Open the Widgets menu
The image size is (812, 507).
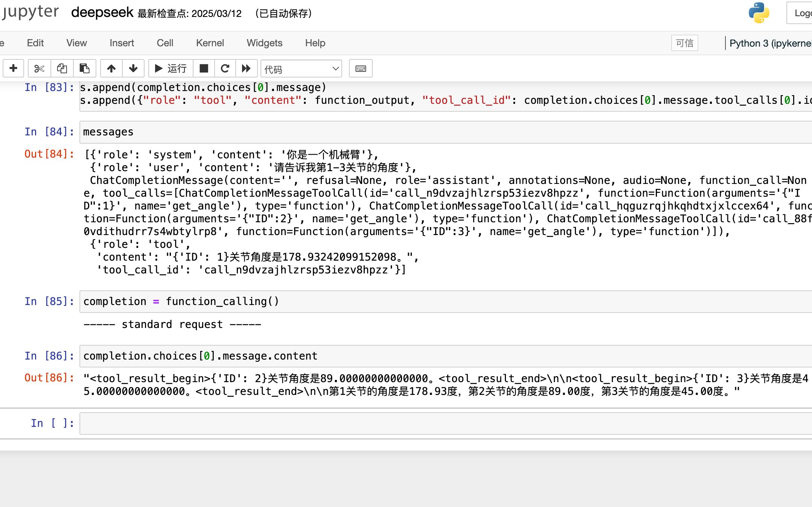coord(264,43)
